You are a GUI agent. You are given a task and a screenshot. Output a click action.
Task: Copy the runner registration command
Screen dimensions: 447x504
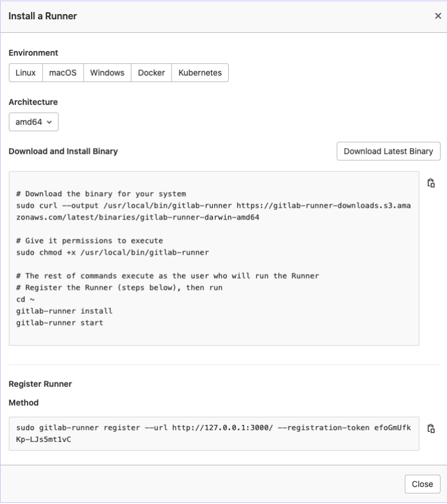point(431,428)
